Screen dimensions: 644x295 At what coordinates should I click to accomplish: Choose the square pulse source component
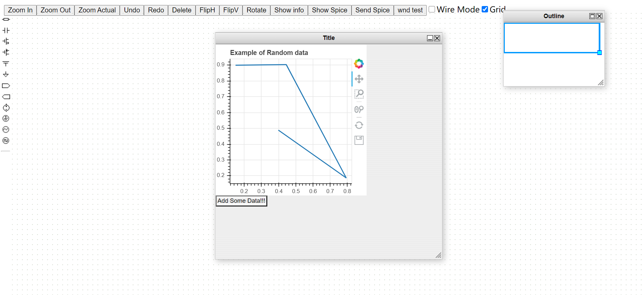point(6,141)
